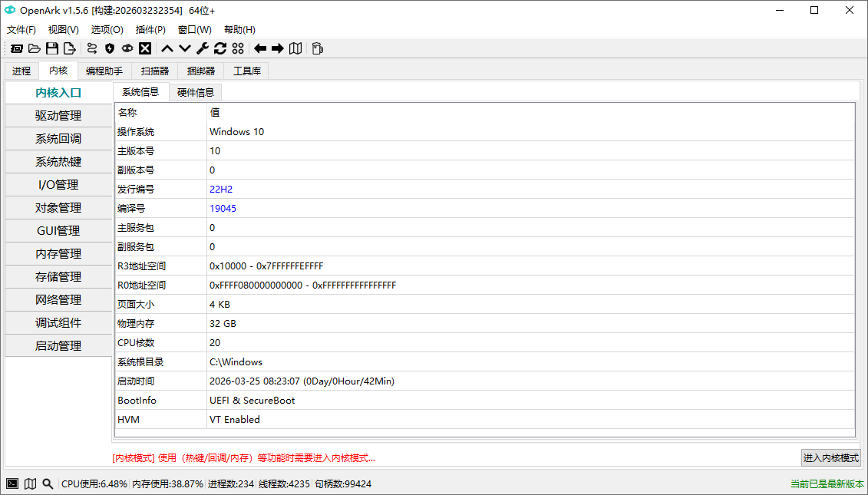Navigate back with the left arrow toolbar icon

pyautogui.click(x=260, y=48)
